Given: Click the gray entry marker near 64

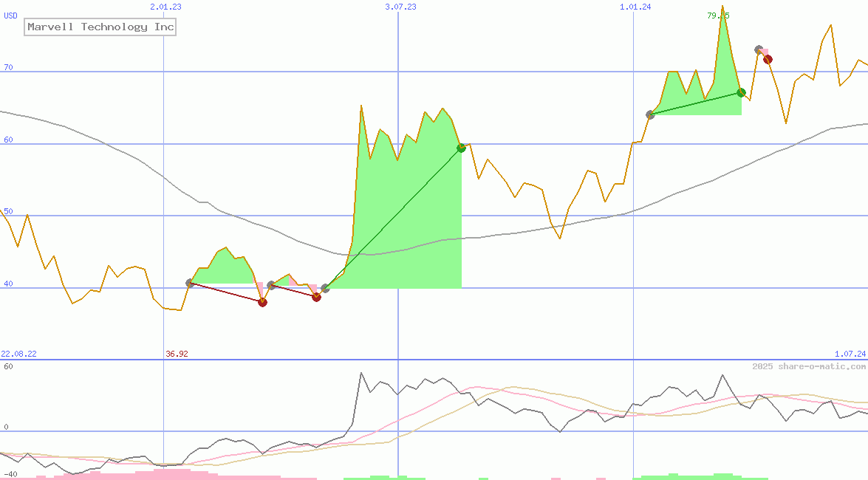Looking at the screenshot, I should coord(651,115).
